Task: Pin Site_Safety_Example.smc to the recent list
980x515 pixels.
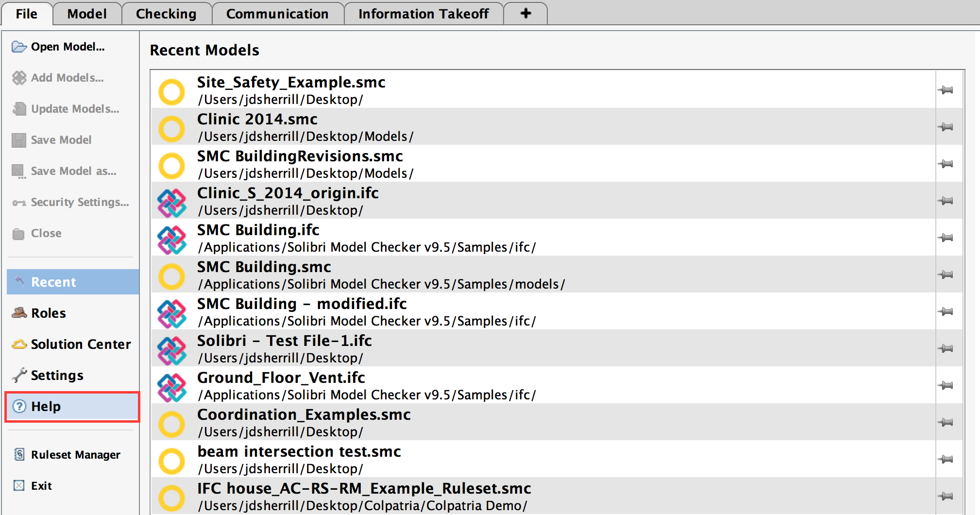Action: (946, 90)
